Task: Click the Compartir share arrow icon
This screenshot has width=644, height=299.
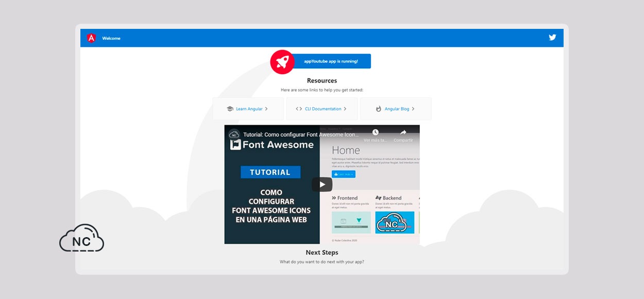Action: coord(403,132)
